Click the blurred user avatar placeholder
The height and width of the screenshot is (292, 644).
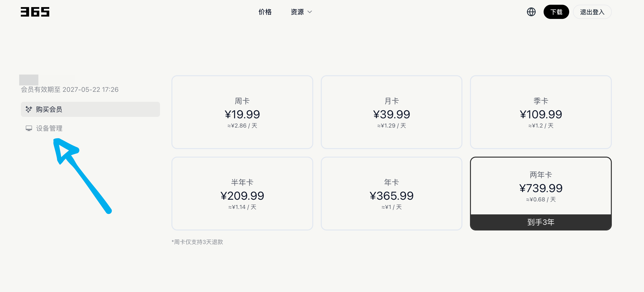click(29, 80)
